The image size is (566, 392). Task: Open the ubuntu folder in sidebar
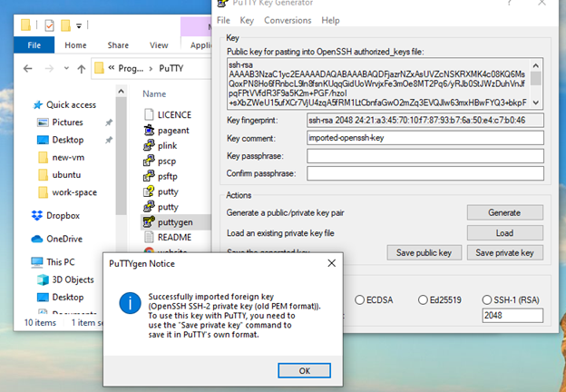click(66, 175)
